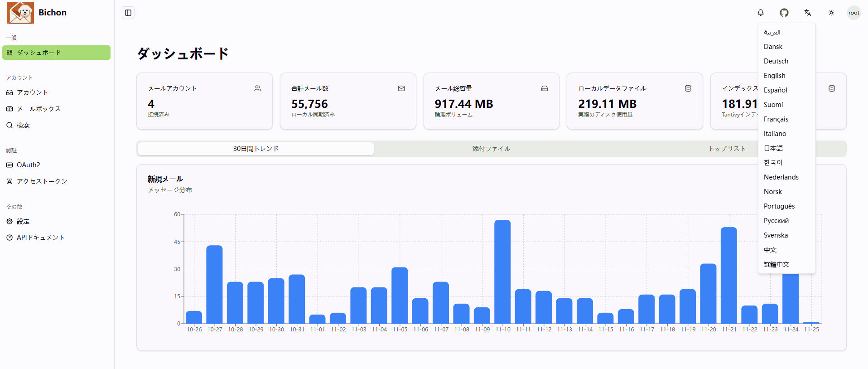Go to アカウント in sidebar
This screenshot has width=868, height=369.
(x=32, y=92)
